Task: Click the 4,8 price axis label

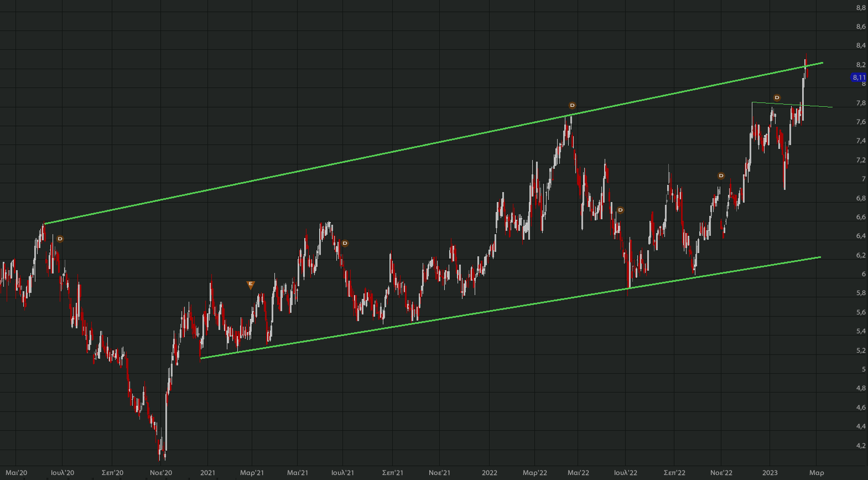Action: 861,388
